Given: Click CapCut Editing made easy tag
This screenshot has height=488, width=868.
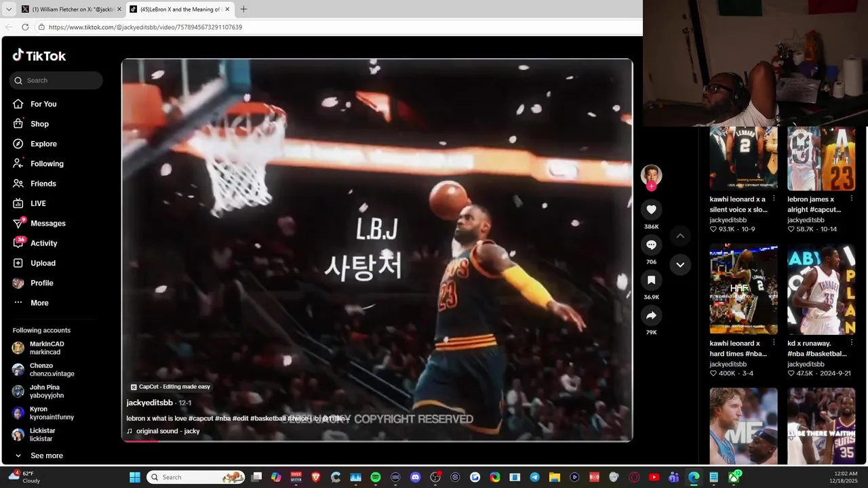Looking at the screenshot, I should pos(170,387).
